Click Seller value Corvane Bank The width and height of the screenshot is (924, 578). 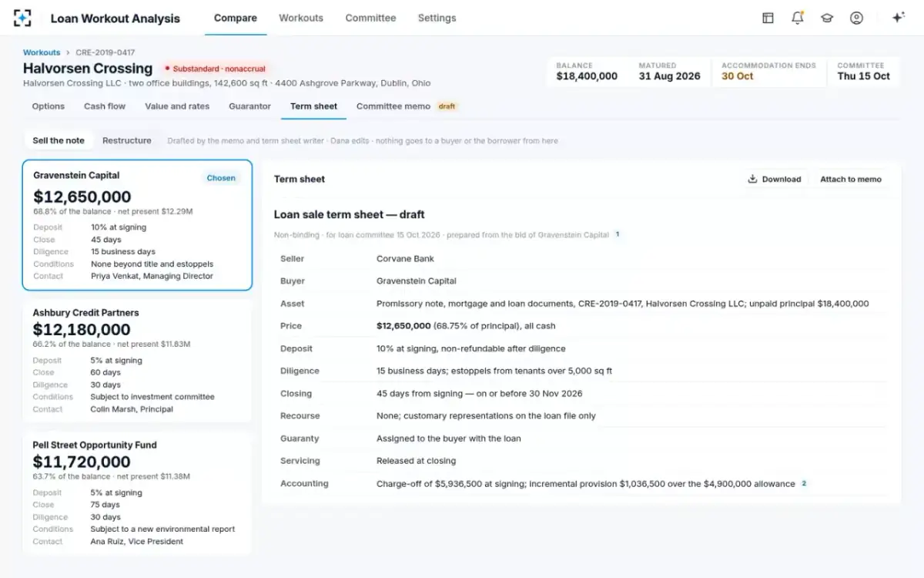click(405, 259)
